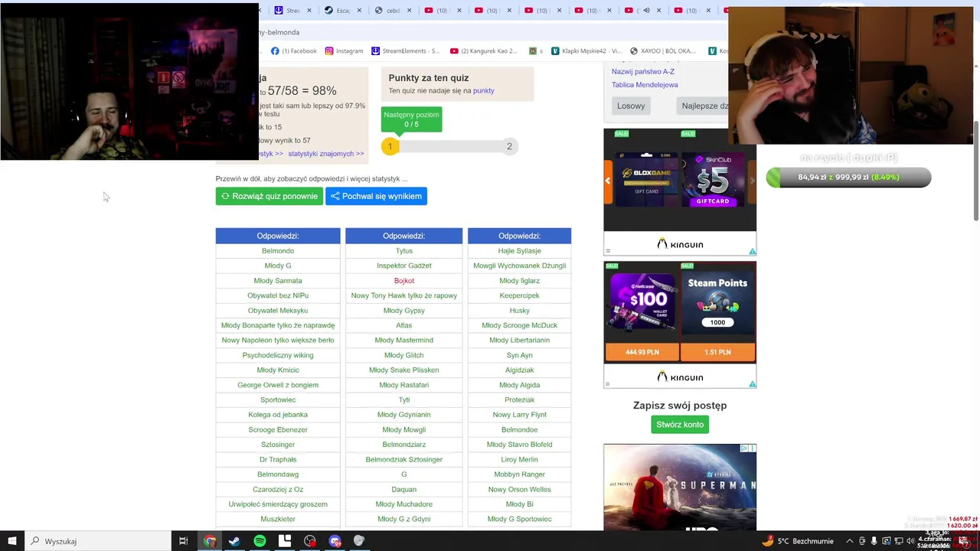Screen dimensions: 980x551
Task: Click the Windows search box Wyszukaj
Action: [x=97, y=541]
